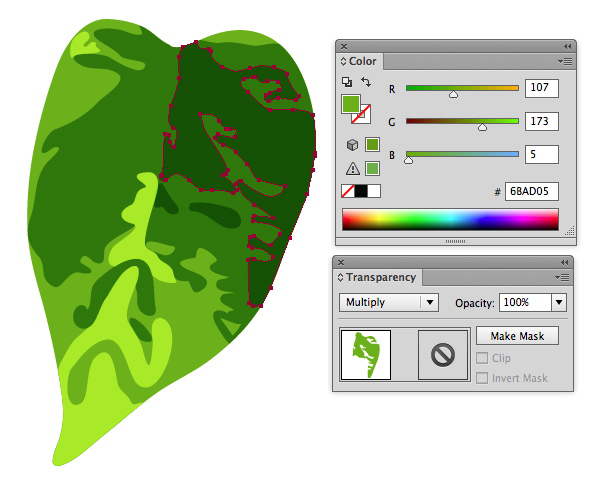Collapse Transparency panel with double arrows

click(565, 263)
